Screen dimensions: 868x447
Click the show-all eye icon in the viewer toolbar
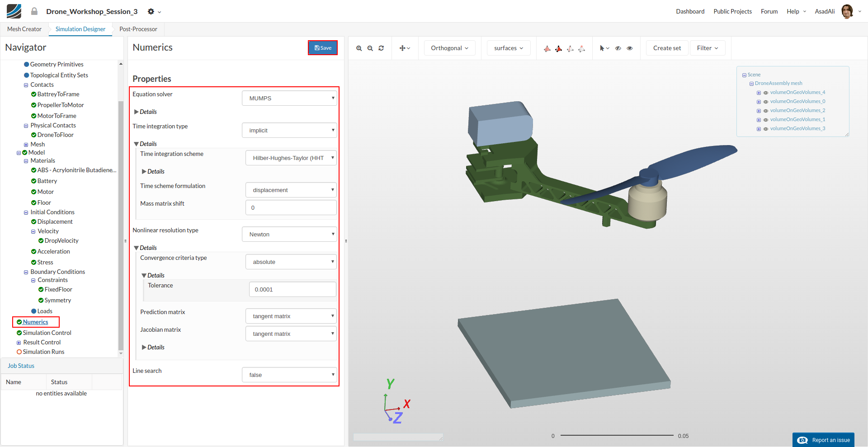pos(630,48)
